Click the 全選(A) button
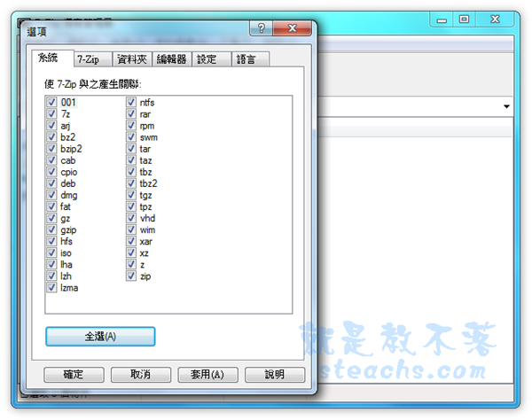The height and width of the screenshot is (420, 532). 100,337
